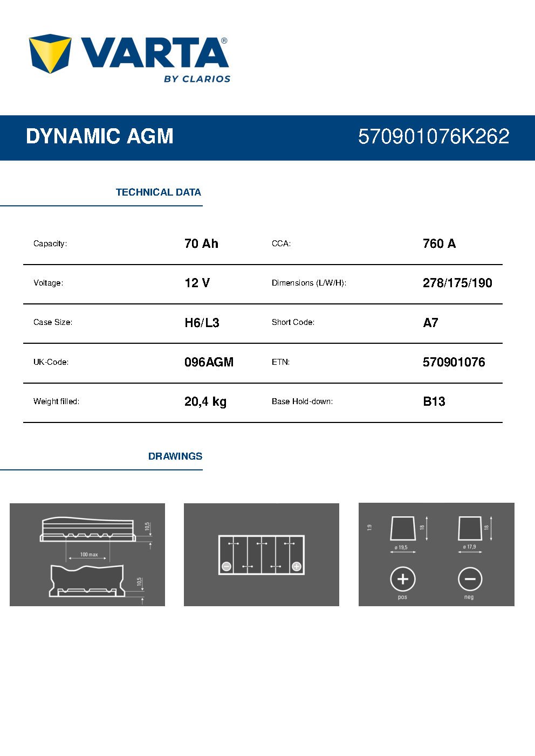Click the DYNAMIC AGM title
Image resolution: width=535 pixels, height=756 pixels.
(100, 137)
